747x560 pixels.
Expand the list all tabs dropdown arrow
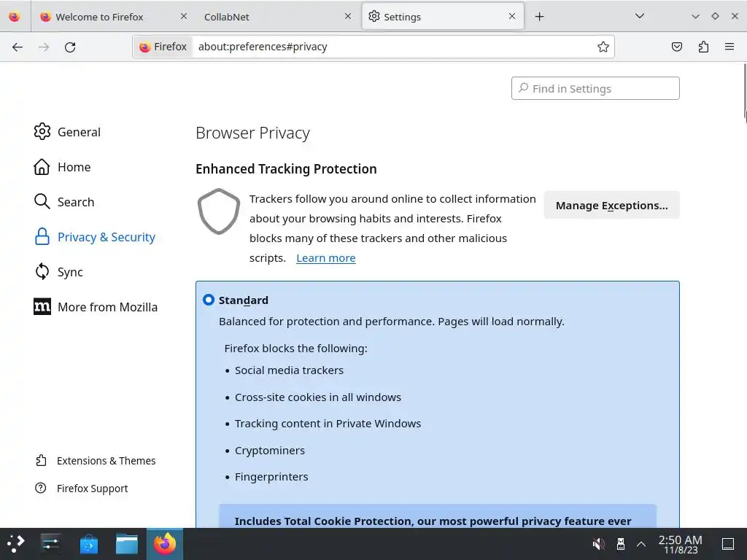[640, 16]
